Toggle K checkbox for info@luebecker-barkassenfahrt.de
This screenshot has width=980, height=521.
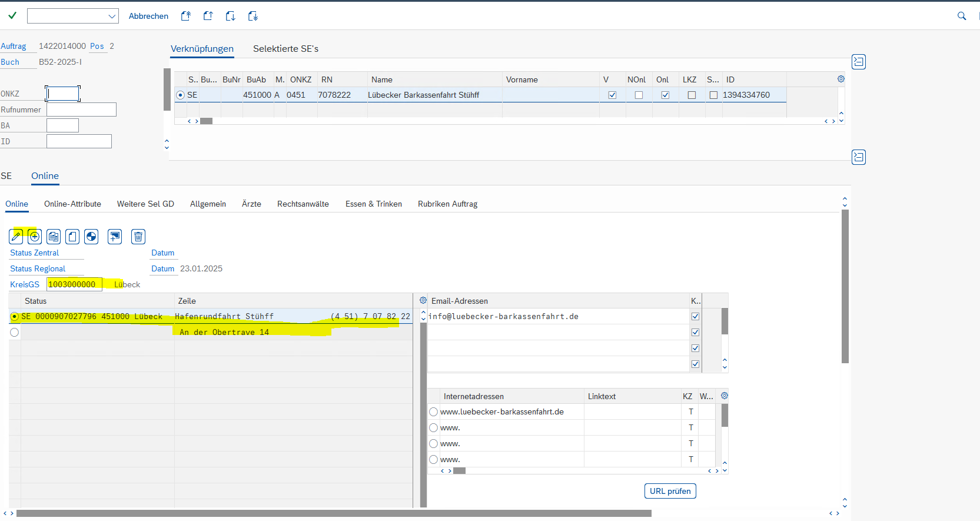click(x=695, y=316)
